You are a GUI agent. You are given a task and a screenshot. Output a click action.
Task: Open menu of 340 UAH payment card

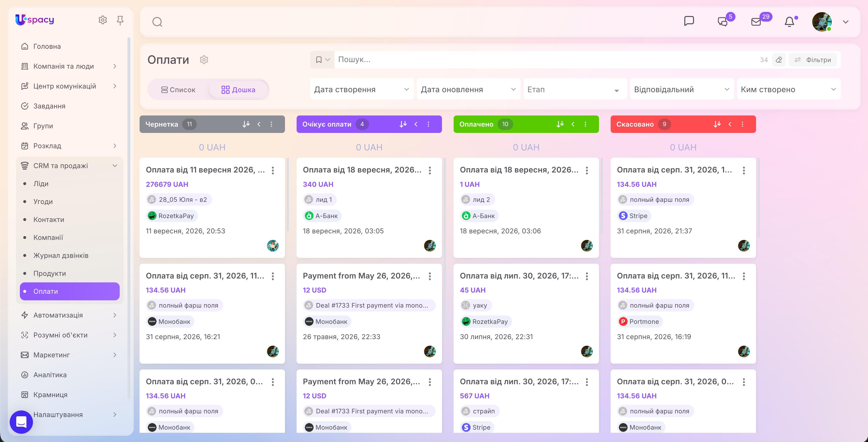click(430, 170)
